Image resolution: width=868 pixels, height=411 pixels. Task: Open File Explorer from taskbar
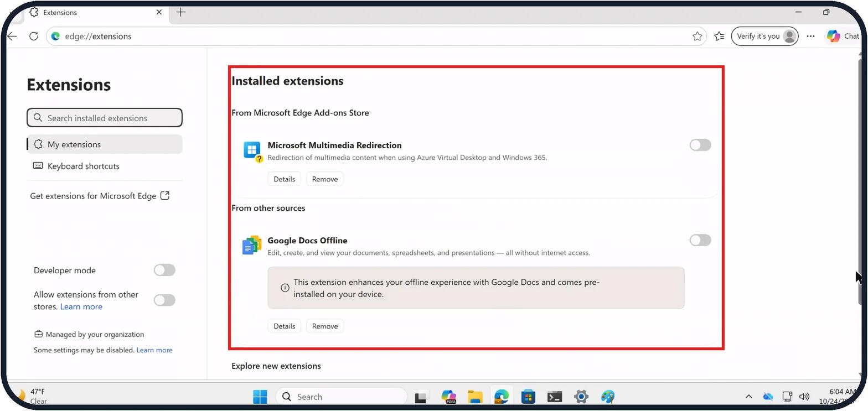click(475, 397)
